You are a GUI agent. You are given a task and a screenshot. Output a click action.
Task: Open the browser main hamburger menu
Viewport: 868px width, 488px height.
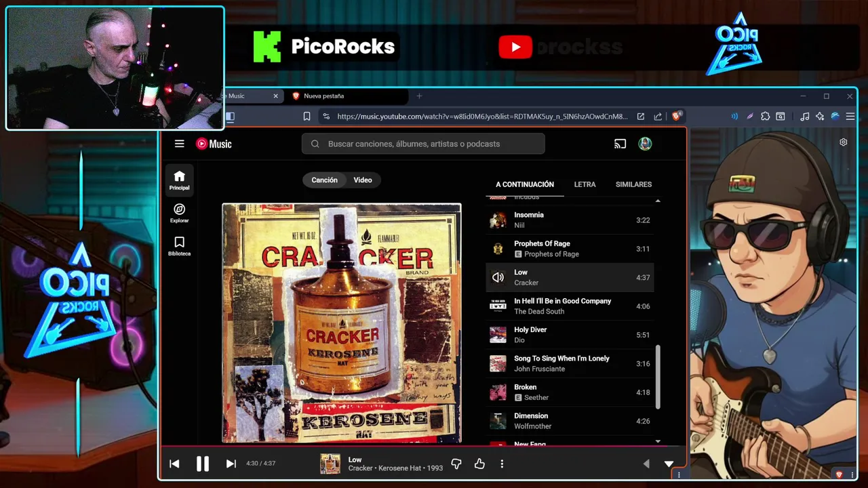[850, 117]
